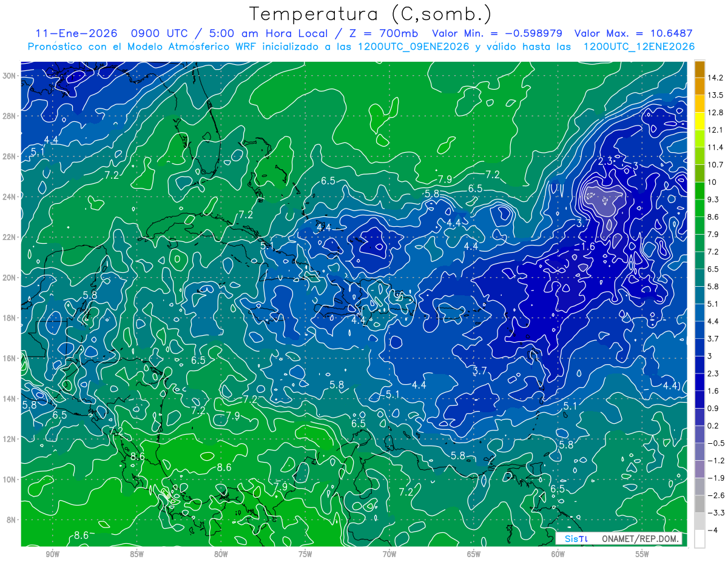Click the "14N" latitude axis label

coord(10,399)
